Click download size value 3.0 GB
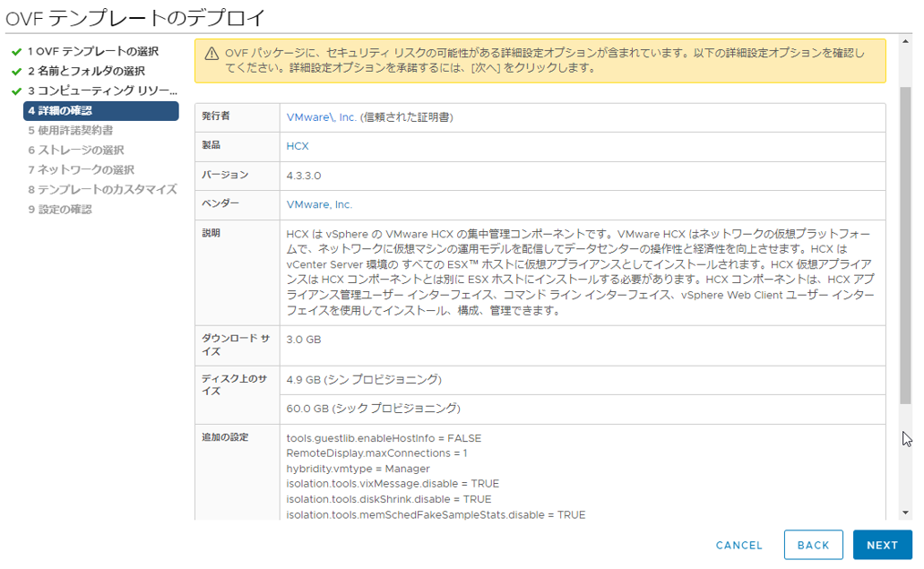 click(x=304, y=340)
